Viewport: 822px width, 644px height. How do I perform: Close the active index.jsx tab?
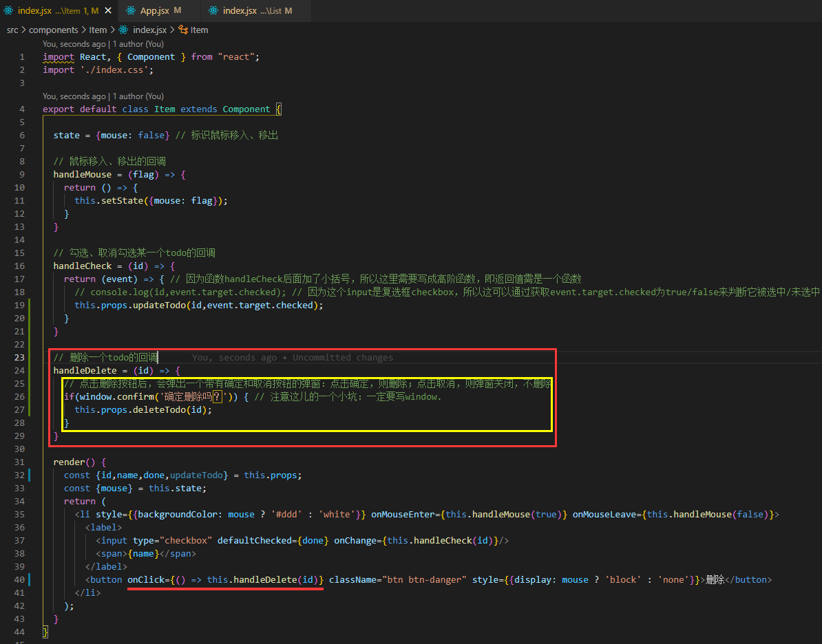pyautogui.click(x=107, y=10)
